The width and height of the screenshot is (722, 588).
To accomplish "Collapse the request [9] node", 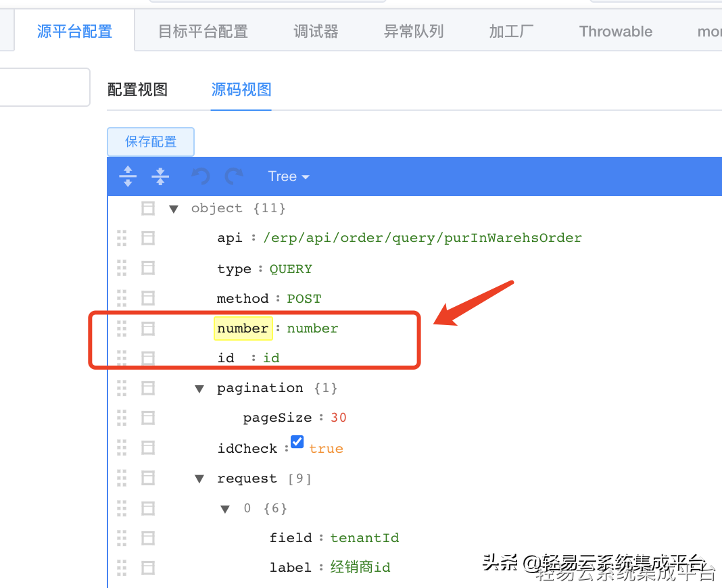I will point(199,479).
